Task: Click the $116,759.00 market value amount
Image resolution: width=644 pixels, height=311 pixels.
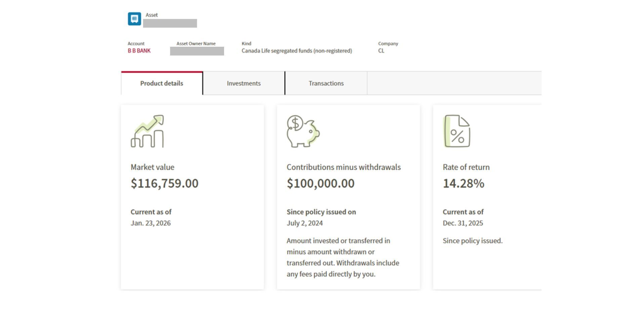Action: (x=164, y=183)
